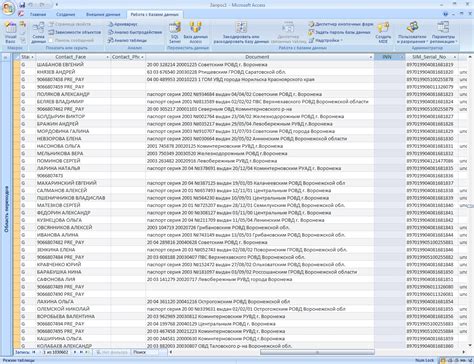Image resolution: width=474 pixels, height=364 pixels.
Task: Select the Работа с базами данных tab
Action: [x=155, y=14]
